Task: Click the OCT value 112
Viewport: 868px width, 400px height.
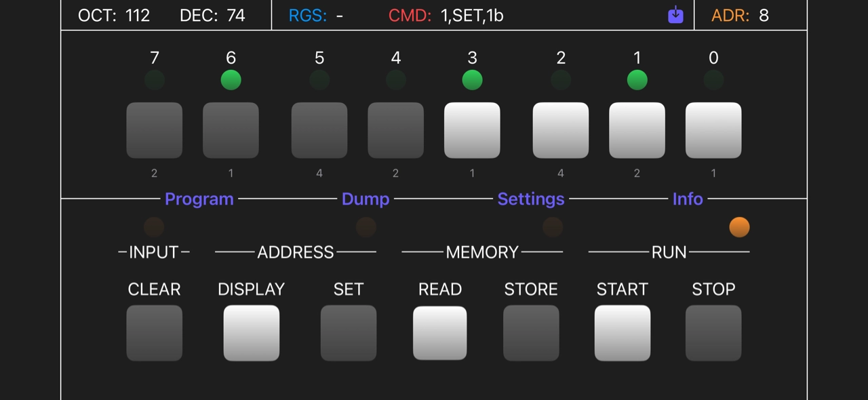Action: tap(138, 16)
